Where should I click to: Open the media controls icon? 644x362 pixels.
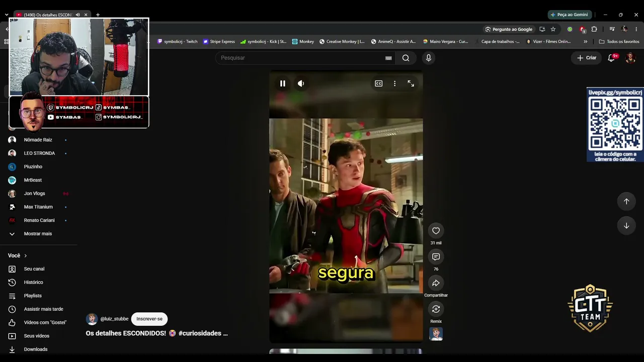coord(612,29)
